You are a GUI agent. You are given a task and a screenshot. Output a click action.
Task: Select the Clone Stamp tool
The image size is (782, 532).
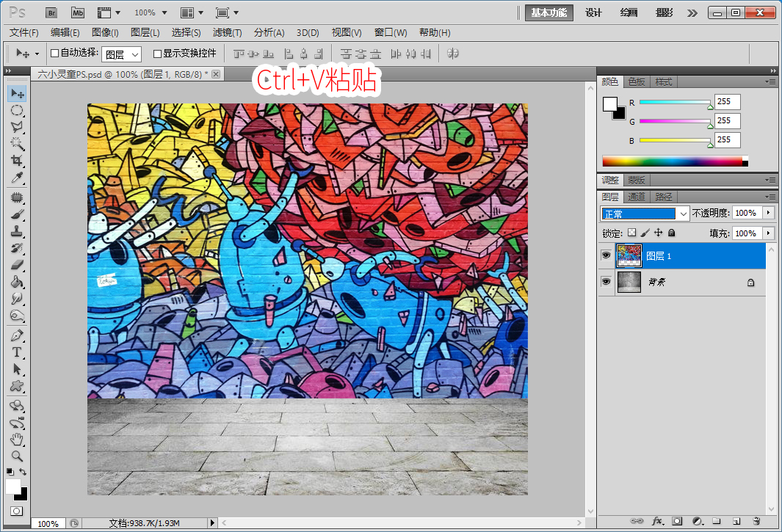[x=17, y=231]
